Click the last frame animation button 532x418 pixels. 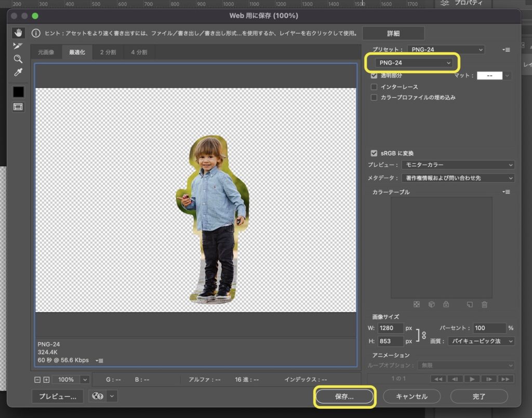[506, 379]
